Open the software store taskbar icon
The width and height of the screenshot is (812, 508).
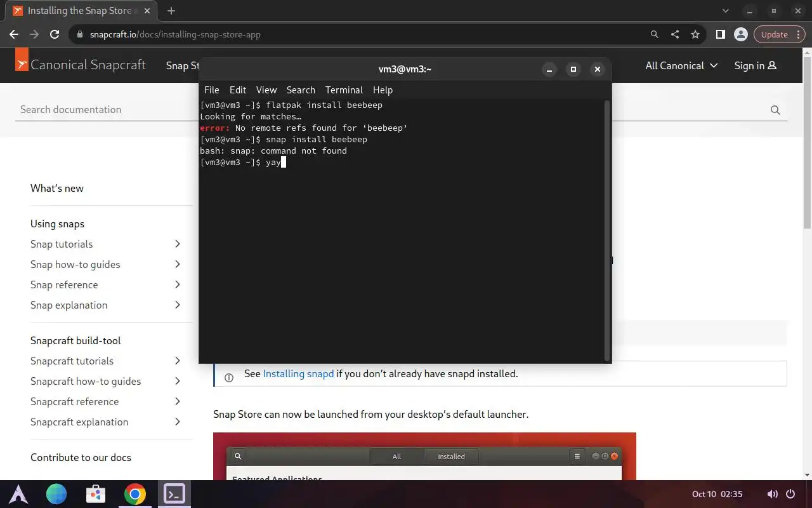pyautogui.click(x=96, y=493)
